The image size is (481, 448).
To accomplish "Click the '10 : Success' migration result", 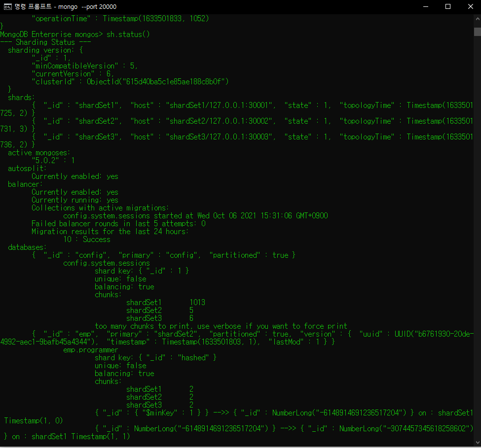I will click(x=87, y=240).
